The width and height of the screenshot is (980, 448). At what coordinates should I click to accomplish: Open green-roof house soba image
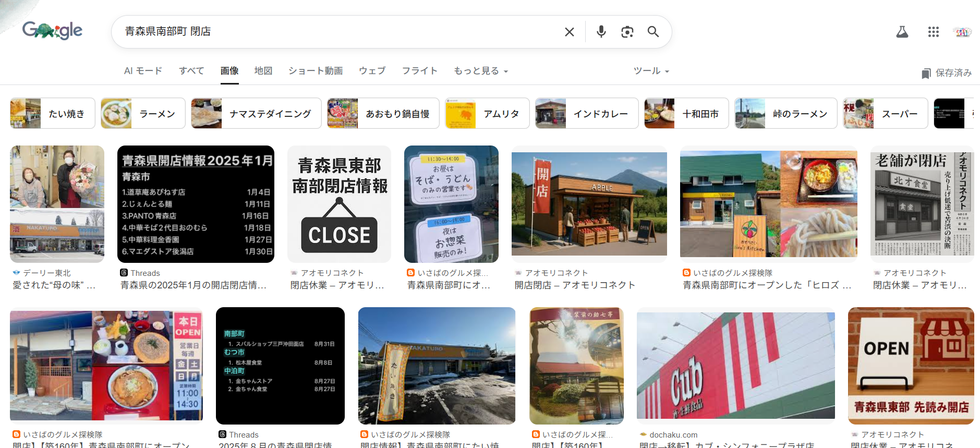coord(769,204)
